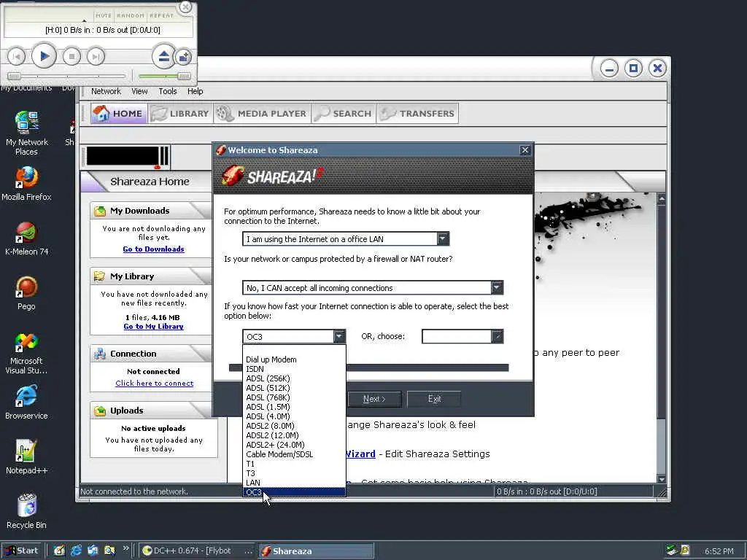Click the Uploads panel icon
This screenshot has width=747, height=560.
point(100,411)
